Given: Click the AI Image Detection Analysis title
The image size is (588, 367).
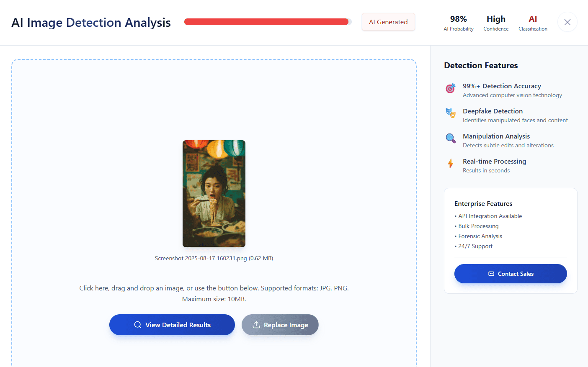Looking at the screenshot, I should [x=91, y=22].
